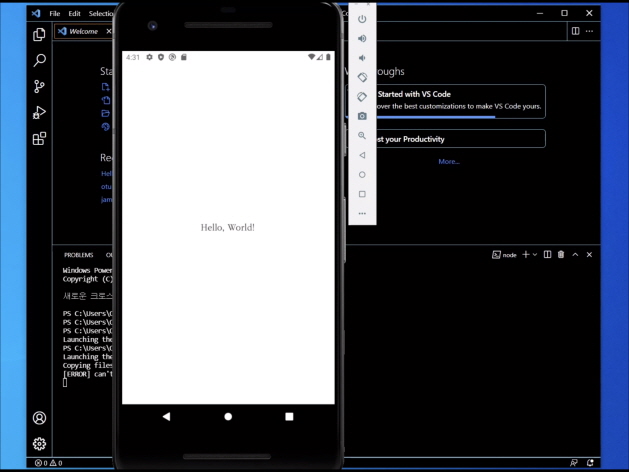Open the Explorer view in activity bar
The image size is (629, 472).
point(39,34)
